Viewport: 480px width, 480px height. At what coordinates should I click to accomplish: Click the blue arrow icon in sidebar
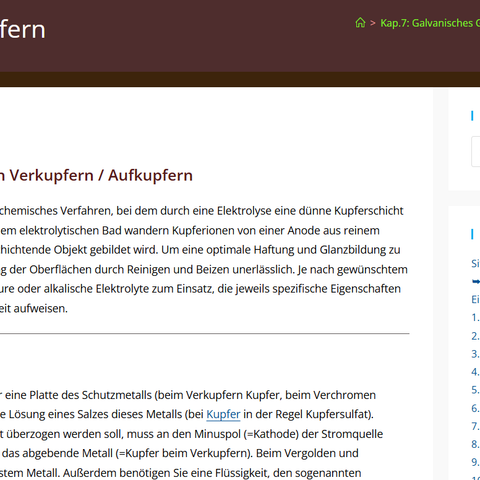476,282
